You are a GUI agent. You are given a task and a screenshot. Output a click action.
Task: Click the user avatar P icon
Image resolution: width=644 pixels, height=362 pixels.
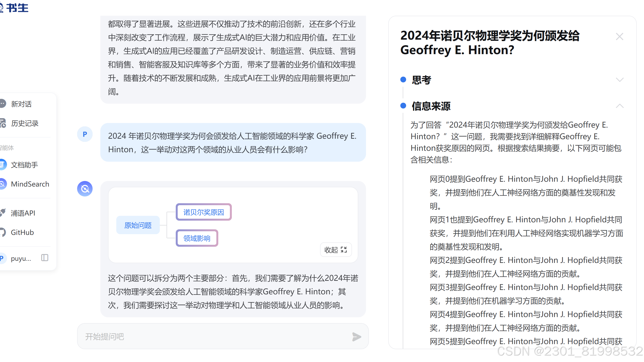(85, 134)
